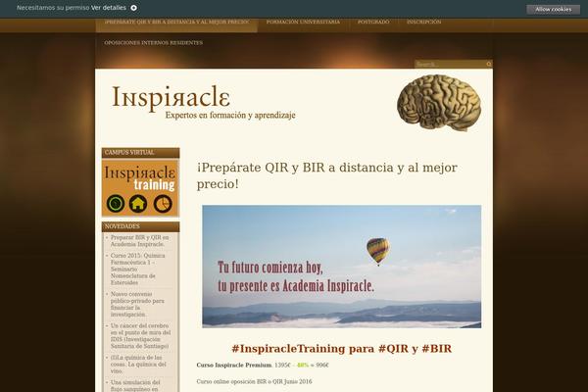Click the CAMPUS VIRTUAL sidebar header
This screenshot has width=588, height=392.
(140, 153)
